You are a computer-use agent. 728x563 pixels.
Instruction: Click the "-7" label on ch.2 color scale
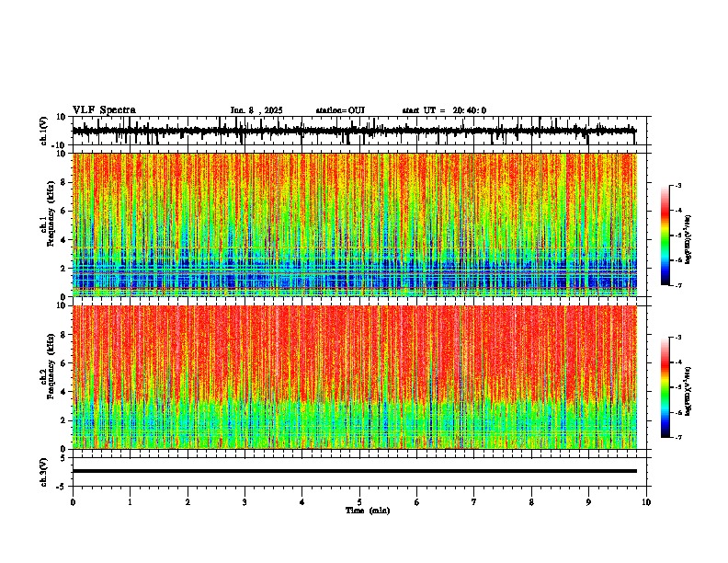(677, 438)
